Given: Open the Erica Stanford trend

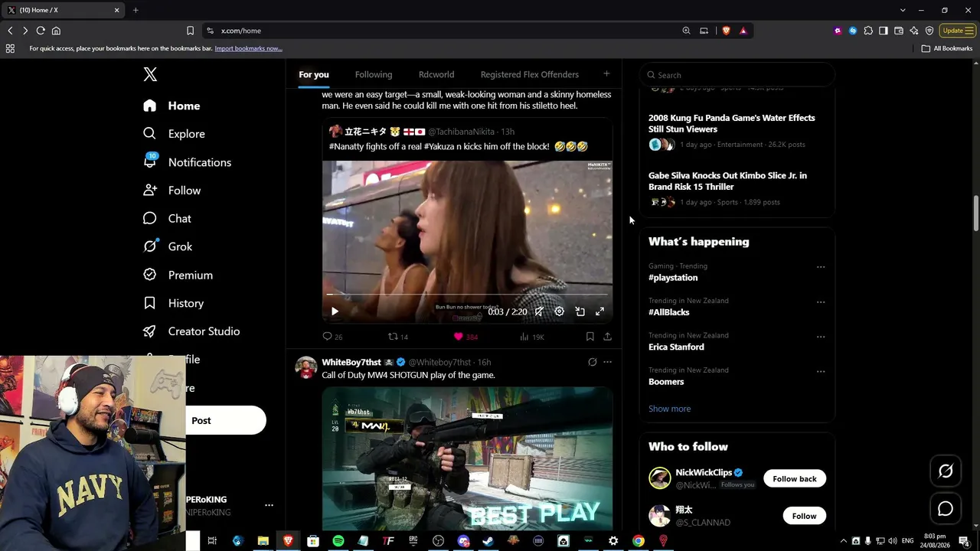Looking at the screenshot, I should [x=676, y=347].
